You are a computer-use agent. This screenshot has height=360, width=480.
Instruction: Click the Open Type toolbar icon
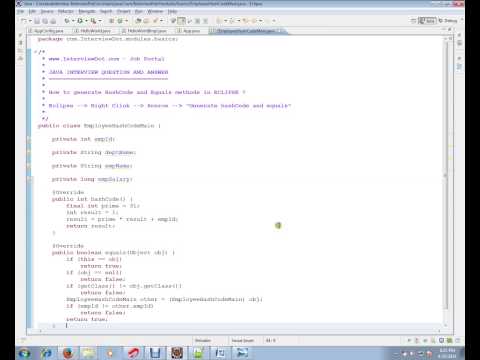pos(138,21)
